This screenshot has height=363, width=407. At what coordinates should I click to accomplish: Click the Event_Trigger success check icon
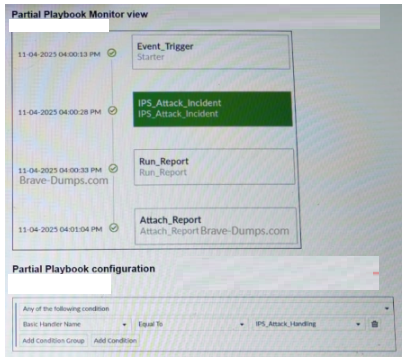tap(112, 53)
